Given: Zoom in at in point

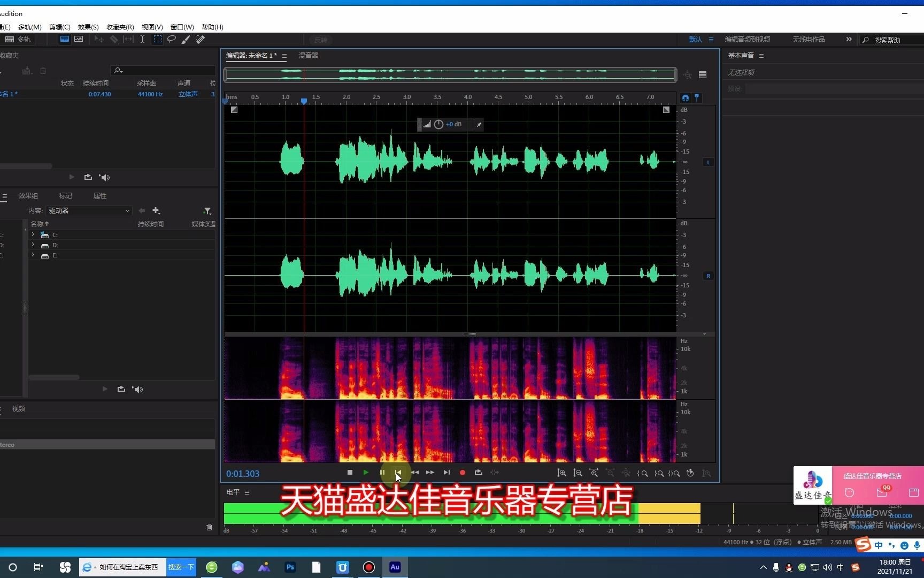Looking at the screenshot, I should tap(643, 473).
